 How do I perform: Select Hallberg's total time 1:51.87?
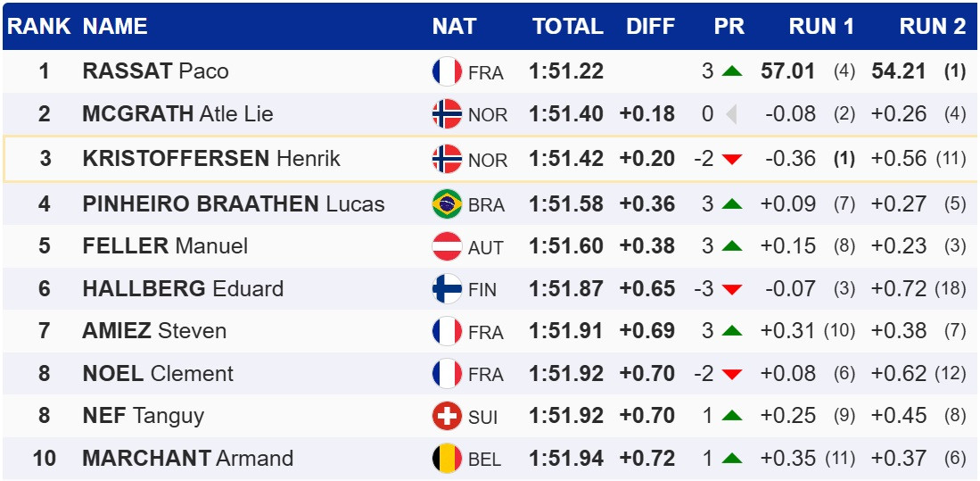tap(566, 289)
